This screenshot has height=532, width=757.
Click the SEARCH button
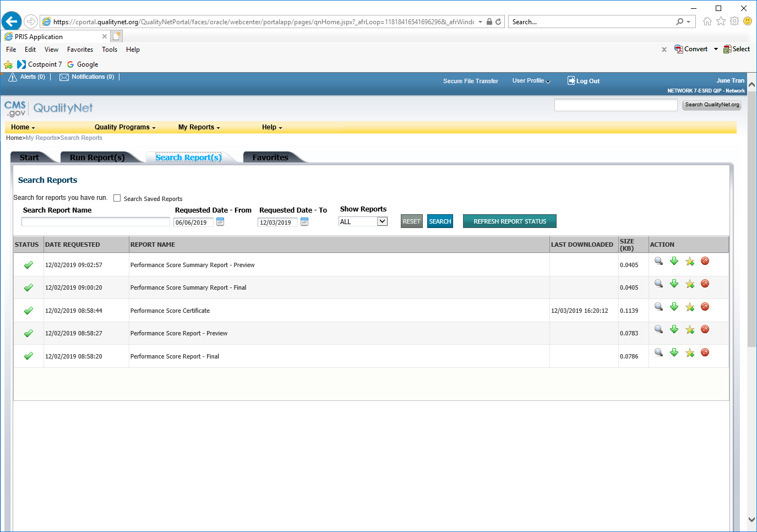point(440,221)
